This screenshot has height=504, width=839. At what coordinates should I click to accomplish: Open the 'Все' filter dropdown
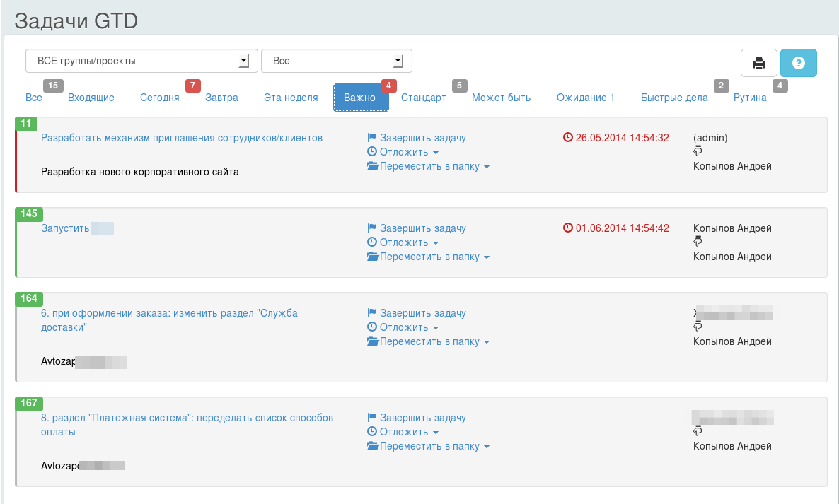pyautogui.click(x=336, y=61)
